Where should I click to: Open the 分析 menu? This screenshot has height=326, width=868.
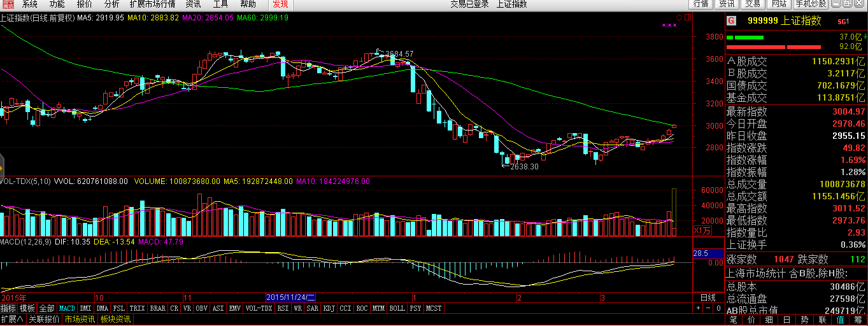pyautogui.click(x=111, y=4)
